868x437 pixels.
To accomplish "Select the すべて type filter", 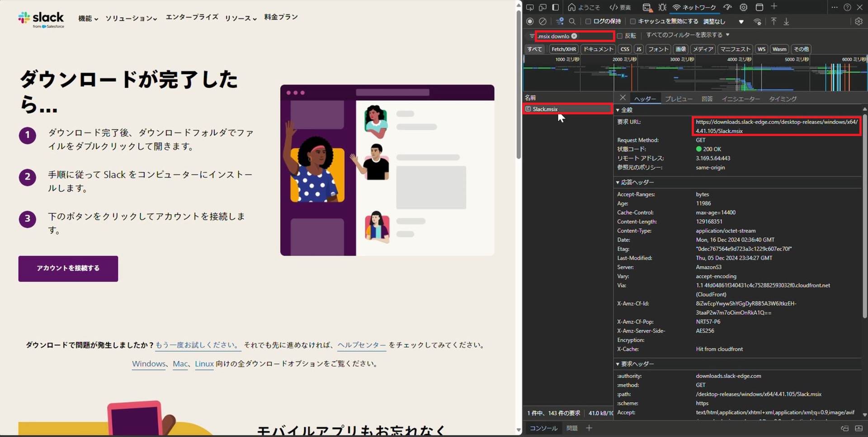I will click(x=534, y=49).
